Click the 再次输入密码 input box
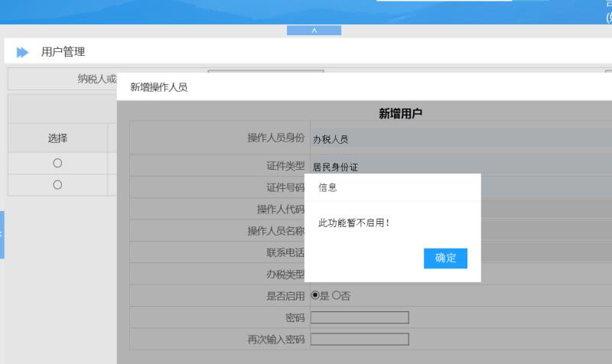 click(360, 339)
